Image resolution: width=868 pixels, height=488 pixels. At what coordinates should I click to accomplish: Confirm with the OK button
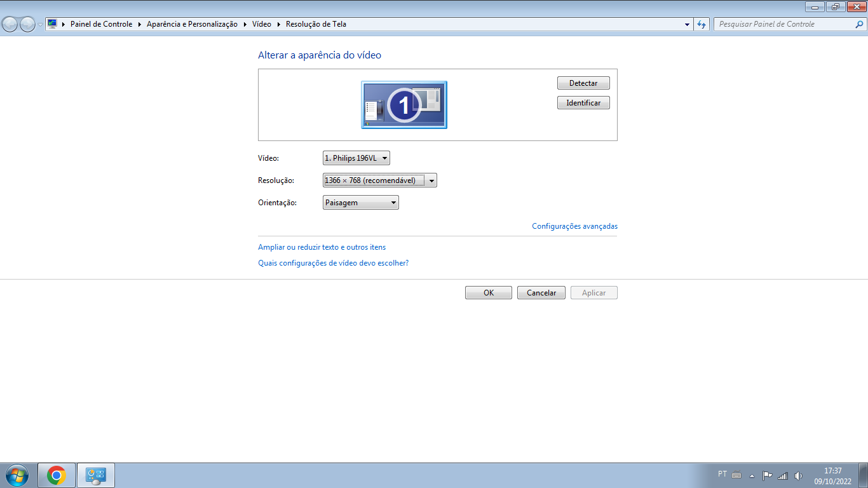click(x=489, y=293)
